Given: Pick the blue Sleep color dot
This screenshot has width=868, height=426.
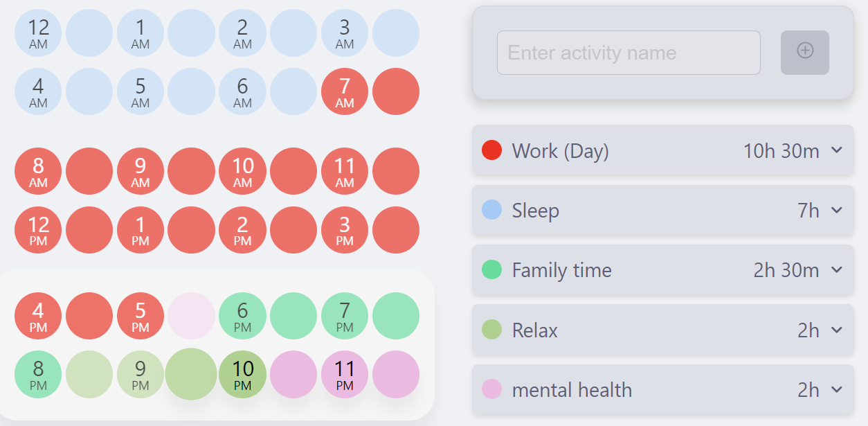Looking at the screenshot, I should (x=491, y=210).
